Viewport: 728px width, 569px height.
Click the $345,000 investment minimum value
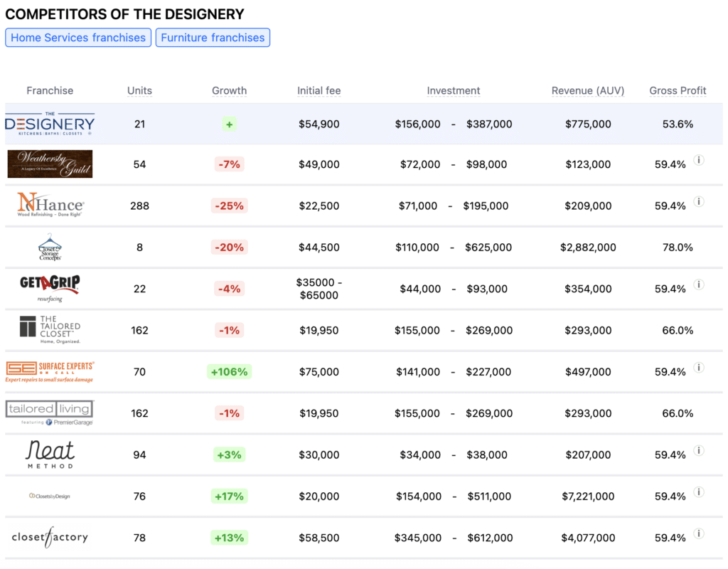(418, 538)
